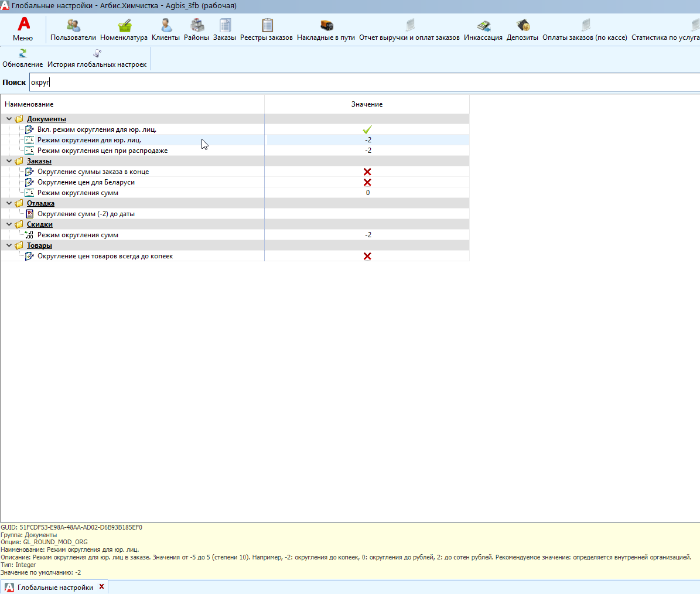Open Клиенты toolbar icon

tap(166, 25)
